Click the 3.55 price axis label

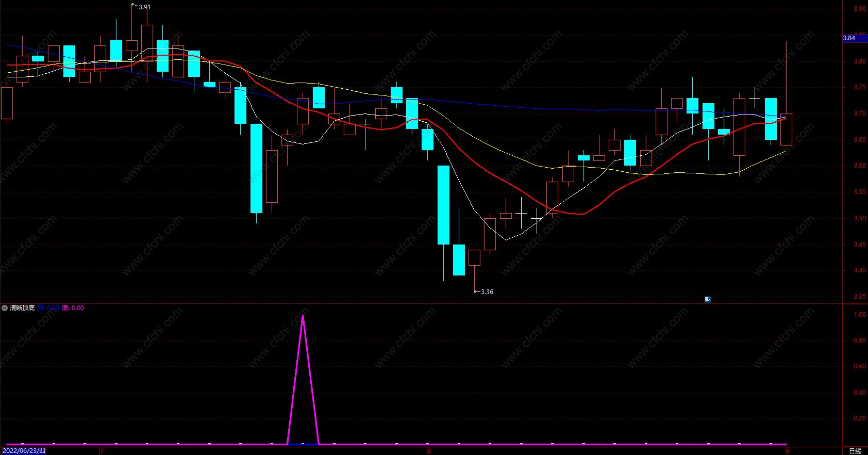[x=860, y=192]
